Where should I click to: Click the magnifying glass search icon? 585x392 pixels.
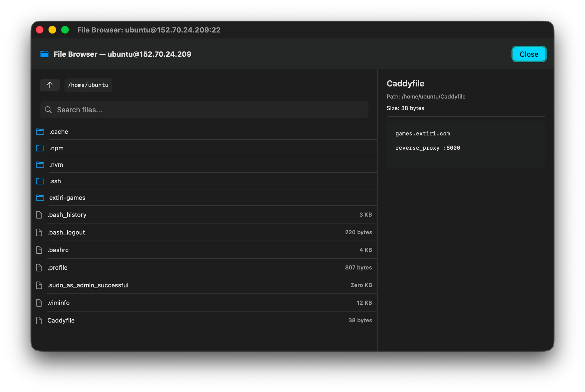[48, 110]
